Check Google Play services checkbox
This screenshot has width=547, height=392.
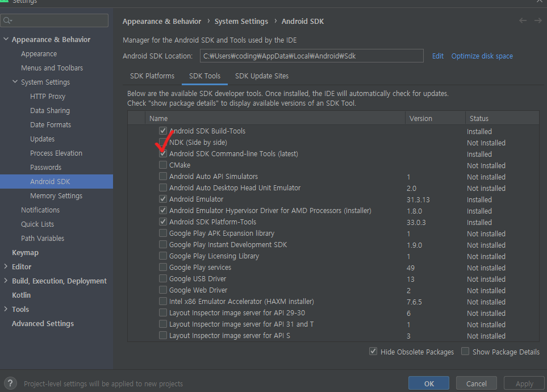[x=163, y=267]
